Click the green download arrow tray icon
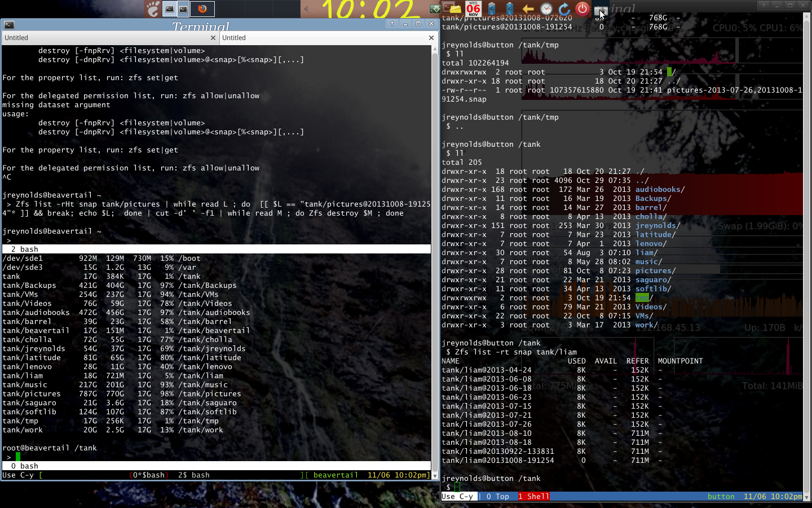This screenshot has width=812, height=508. coord(435,8)
